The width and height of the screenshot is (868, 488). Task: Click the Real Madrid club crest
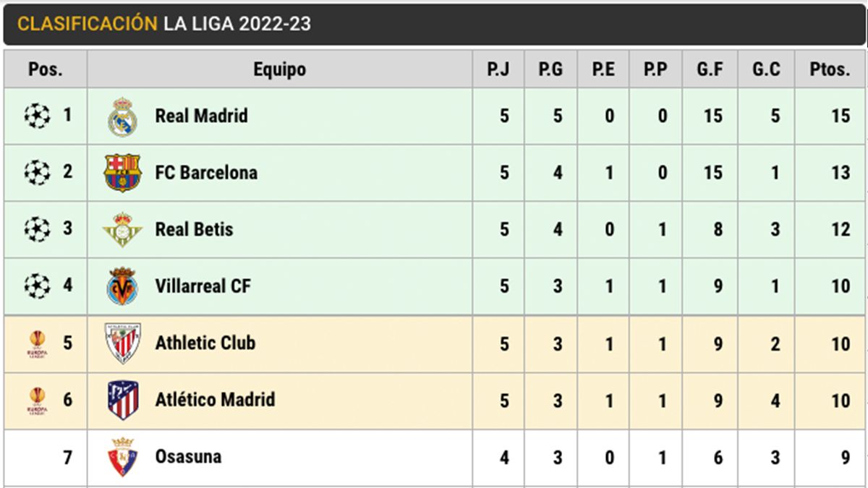pyautogui.click(x=122, y=116)
